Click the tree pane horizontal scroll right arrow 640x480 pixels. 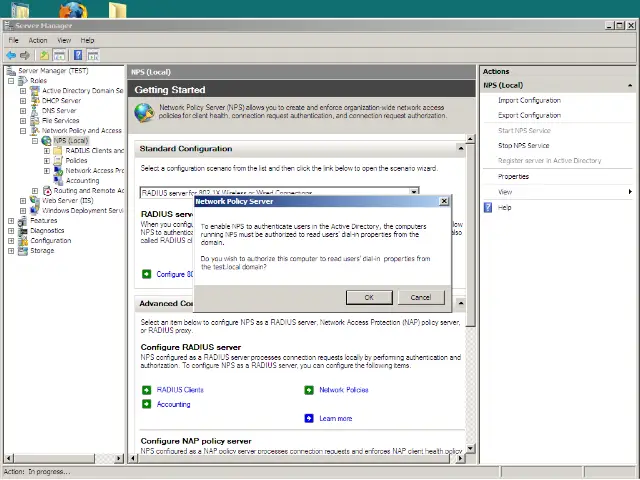(x=119, y=458)
